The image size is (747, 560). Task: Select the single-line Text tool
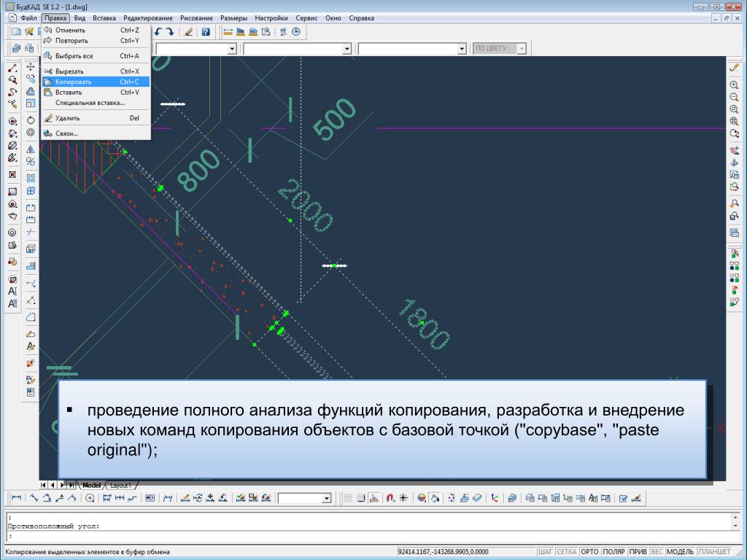click(13, 291)
